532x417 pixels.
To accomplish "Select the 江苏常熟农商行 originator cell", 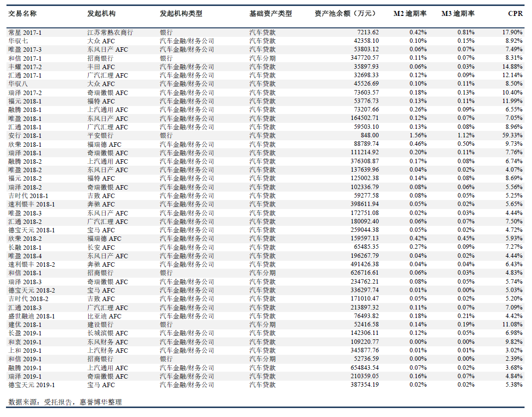I will pos(110,32).
